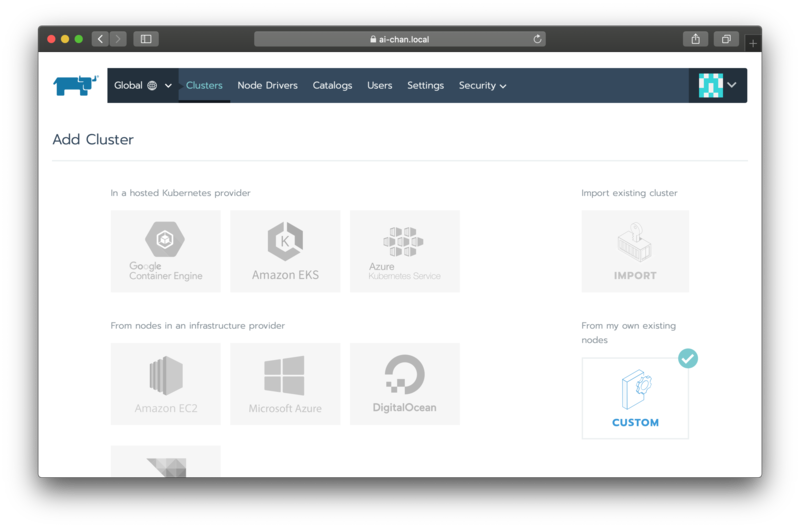Toggle the Safari sidebar button
Viewport: 800px width, 528px height.
(x=146, y=39)
